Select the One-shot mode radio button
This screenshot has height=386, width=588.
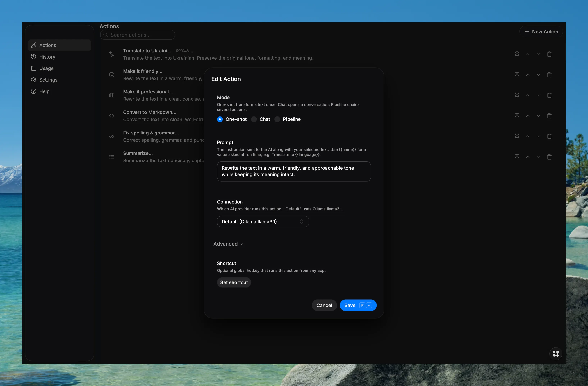220,119
